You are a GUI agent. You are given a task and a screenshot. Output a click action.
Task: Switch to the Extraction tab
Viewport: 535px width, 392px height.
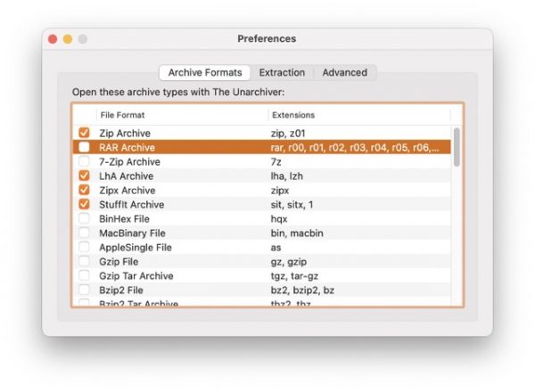pos(282,72)
